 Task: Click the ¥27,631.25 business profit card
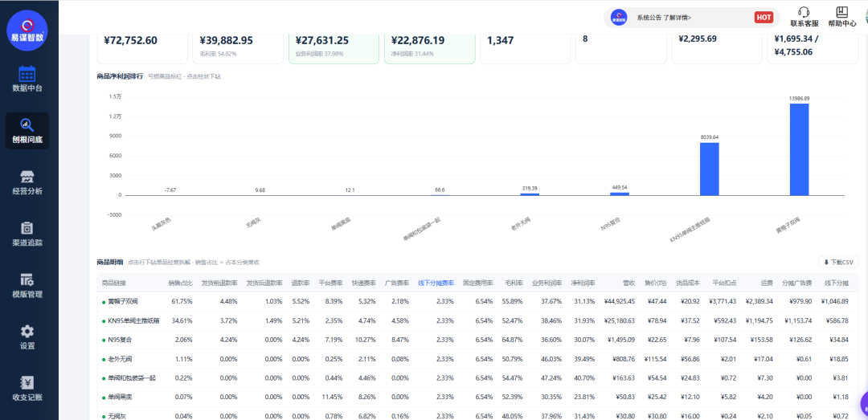point(334,47)
